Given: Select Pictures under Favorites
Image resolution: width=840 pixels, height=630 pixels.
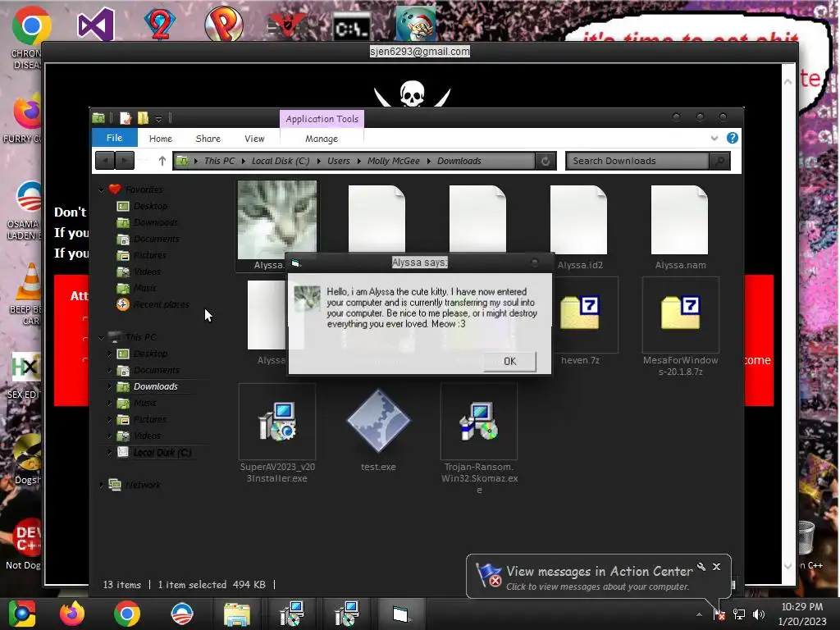Looking at the screenshot, I should point(149,256).
